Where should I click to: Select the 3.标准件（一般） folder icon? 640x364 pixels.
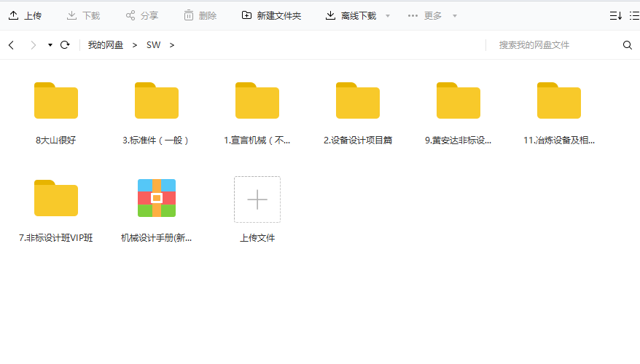pos(157,100)
